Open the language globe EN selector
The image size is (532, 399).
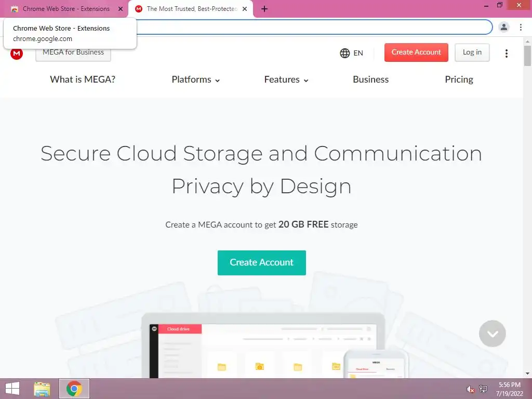352,53
